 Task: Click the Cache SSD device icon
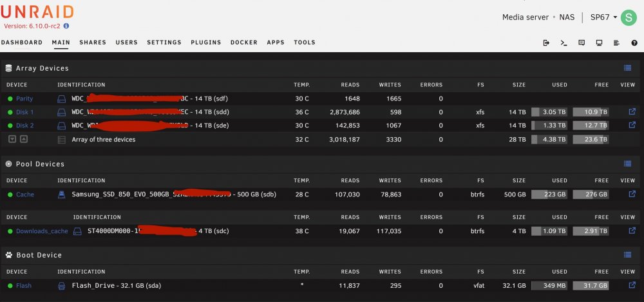click(x=62, y=194)
